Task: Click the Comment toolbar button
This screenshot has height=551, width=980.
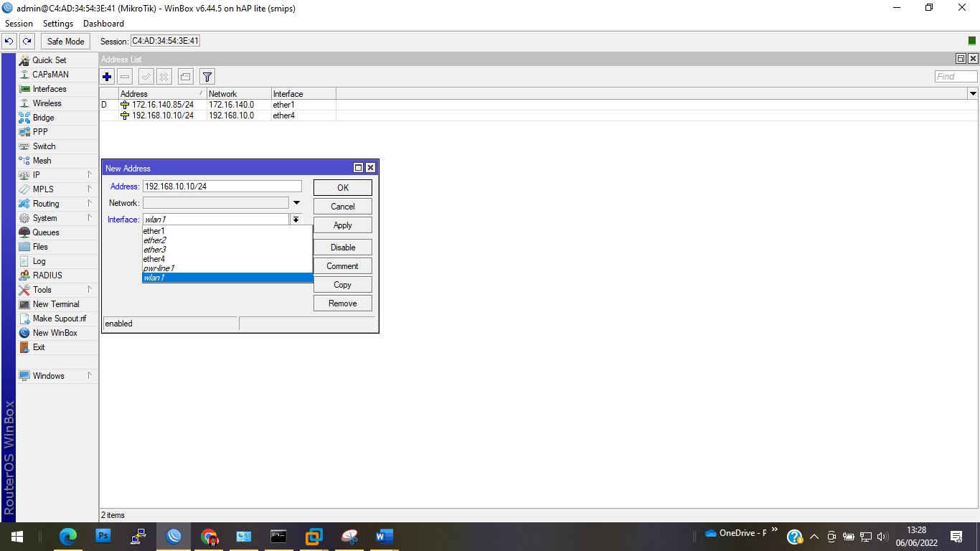Action: [186, 77]
